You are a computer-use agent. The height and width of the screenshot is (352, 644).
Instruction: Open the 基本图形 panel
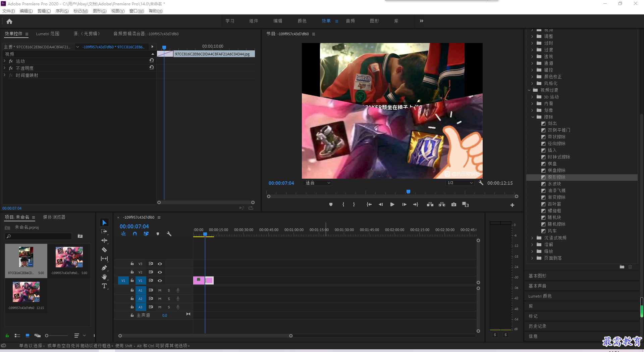pyautogui.click(x=537, y=276)
